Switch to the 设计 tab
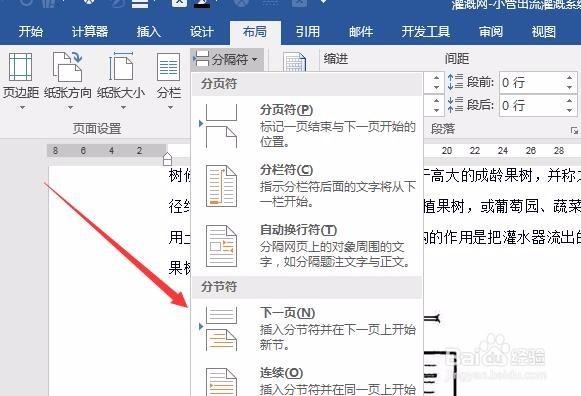The width and height of the screenshot is (581, 396). [202, 31]
